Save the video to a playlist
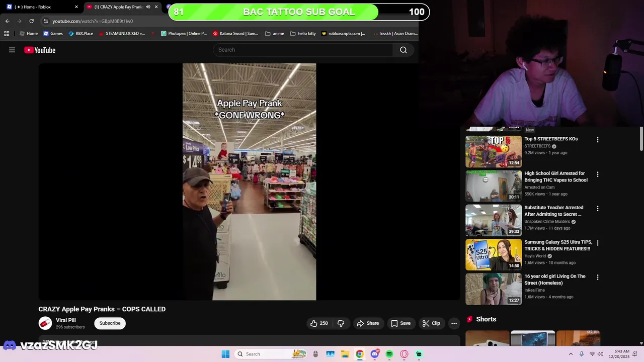644x362 pixels. (x=400, y=323)
